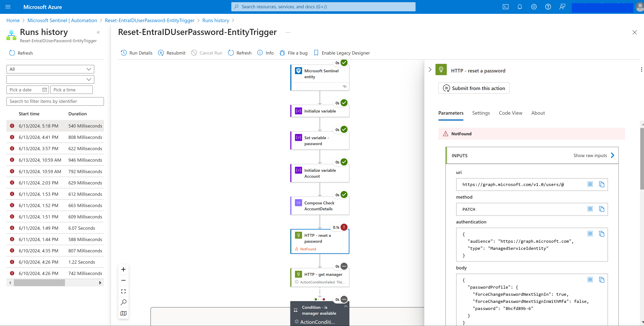Zoom out of the workflow canvas
The width and height of the screenshot is (644, 326).
pyautogui.click(x=123, y=280)
